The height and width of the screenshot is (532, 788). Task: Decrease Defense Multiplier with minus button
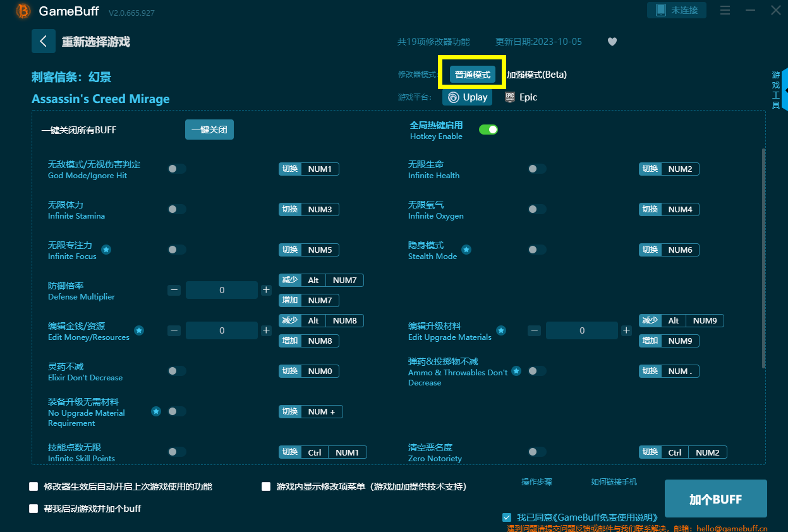pyautogui.click(x=174, y=290)
